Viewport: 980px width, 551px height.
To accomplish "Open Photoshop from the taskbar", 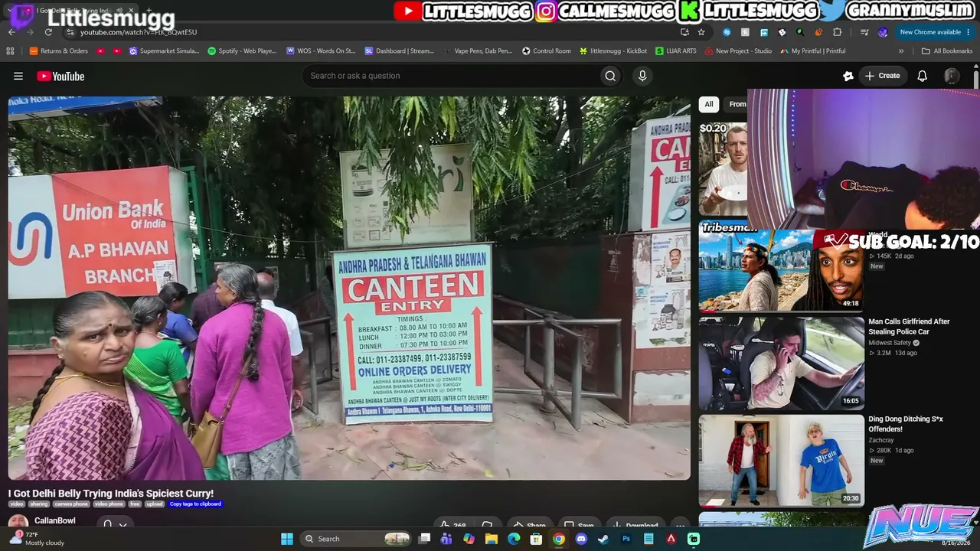I will click(626, 539).
